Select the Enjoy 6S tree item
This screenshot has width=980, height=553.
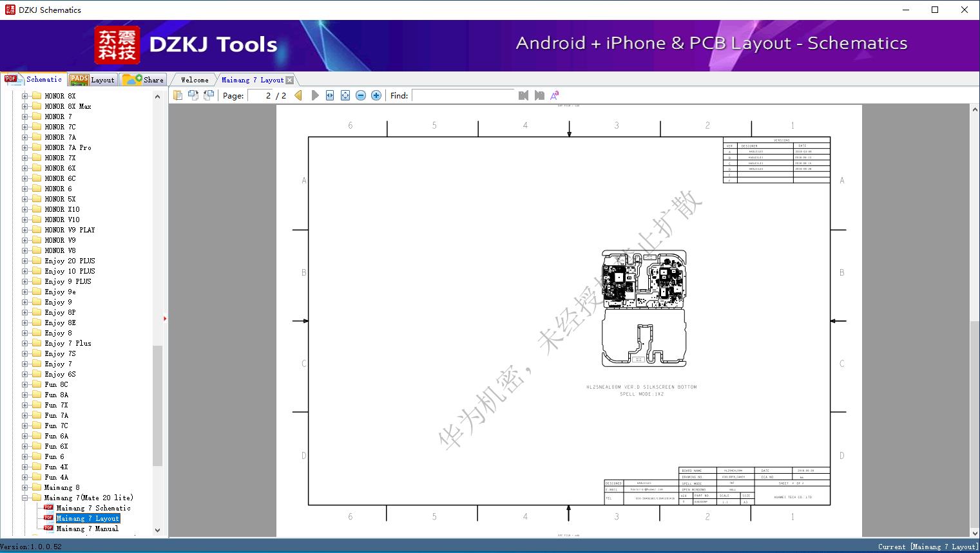pyautogui.click(x=60, y=374)
